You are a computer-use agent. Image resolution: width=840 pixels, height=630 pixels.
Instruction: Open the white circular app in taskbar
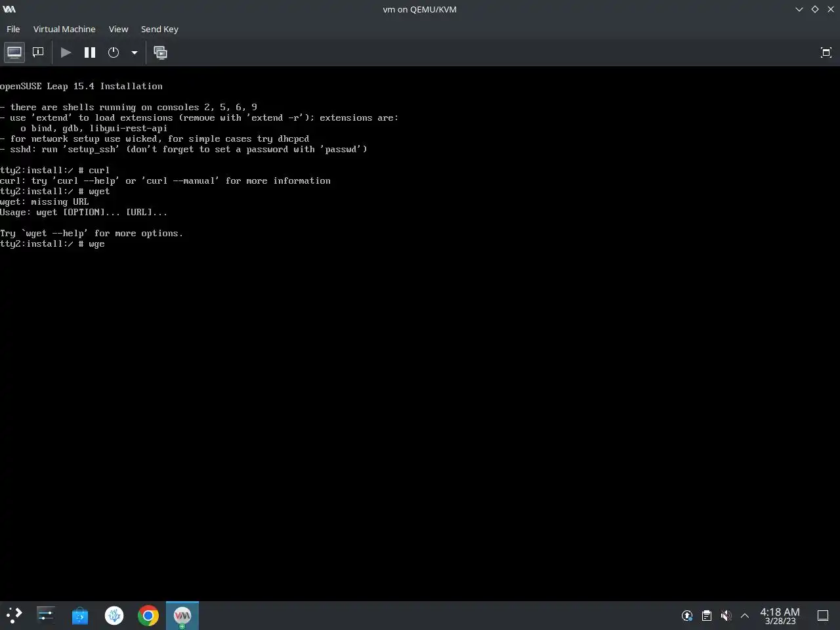[114, 616]
